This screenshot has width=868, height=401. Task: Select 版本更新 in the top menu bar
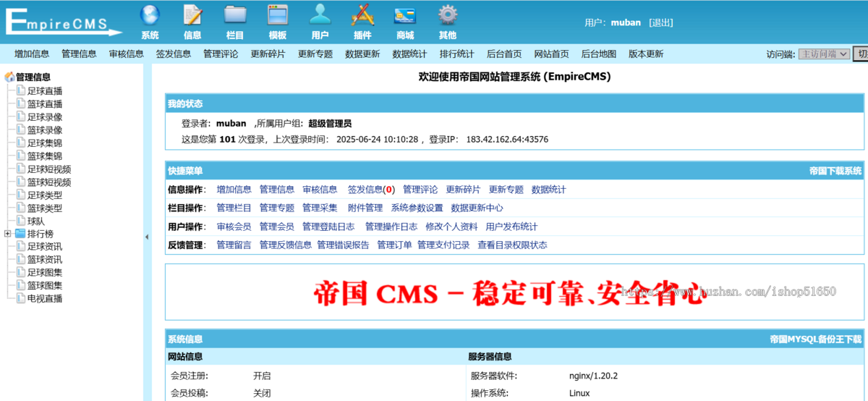click(646, 54)
